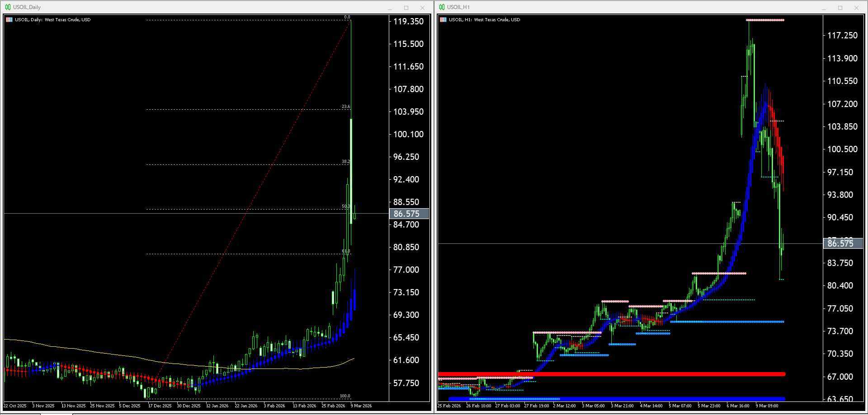The height and width of the screenshot is (415, 868).
Task: Click the 57.750 price label on the Daily axis
Action: (406, 383)
